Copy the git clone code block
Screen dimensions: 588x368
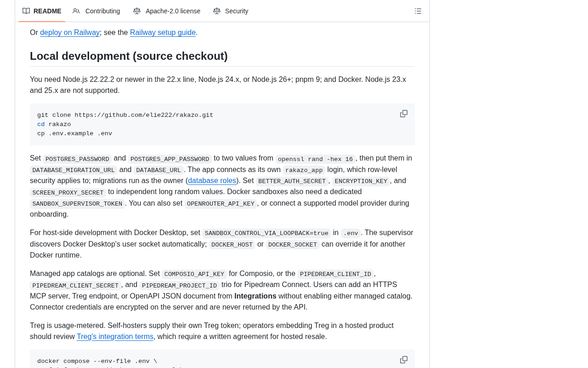coord(404,114)
